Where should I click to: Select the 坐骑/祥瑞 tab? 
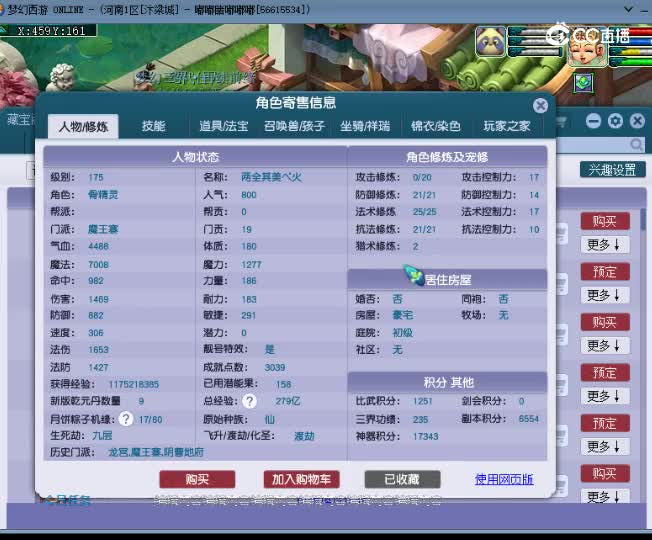click(365, 126)
